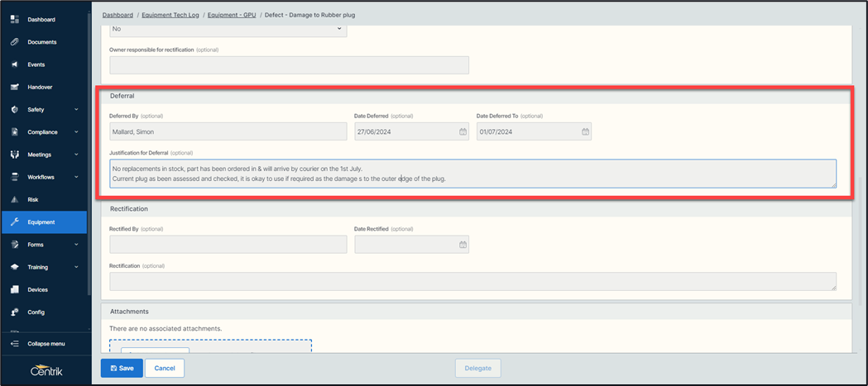Click the Documents paperclip icon

pyautogui.click(x=14, y=41)
